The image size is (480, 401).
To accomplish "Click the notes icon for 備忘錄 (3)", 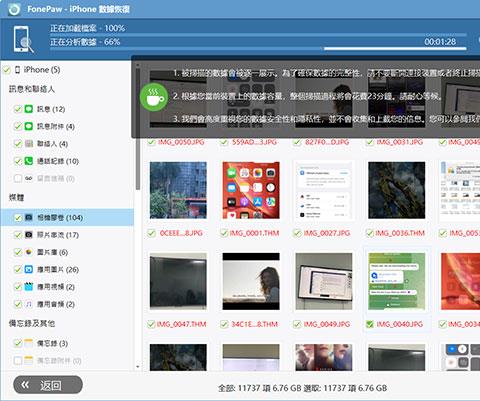I will pos(29,343).
